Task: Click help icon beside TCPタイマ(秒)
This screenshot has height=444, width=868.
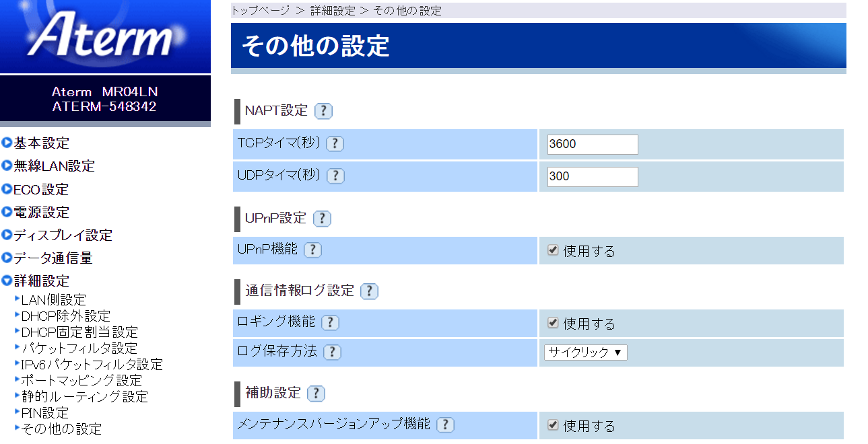Action: click(x=335, y=143)
